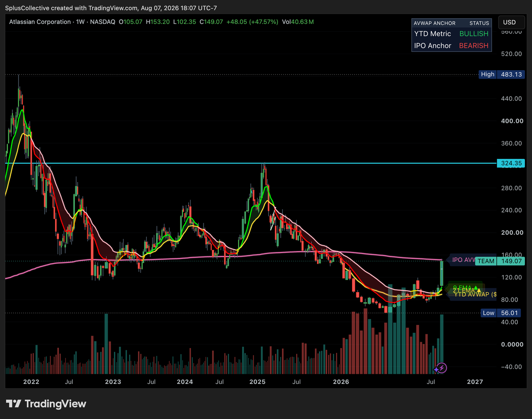Click the Atlassian Corporation symbol title
Screen dimensions: 532x419
click(x=40, y=22)
